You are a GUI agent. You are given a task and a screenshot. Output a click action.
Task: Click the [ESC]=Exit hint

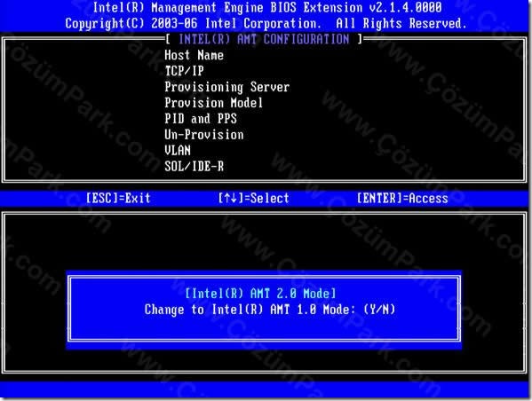coord(118,198)
